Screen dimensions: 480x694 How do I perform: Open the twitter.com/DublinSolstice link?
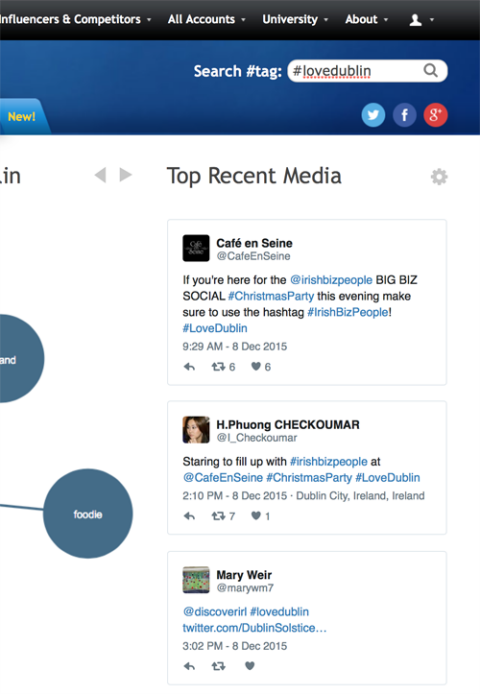click(255, 628)
